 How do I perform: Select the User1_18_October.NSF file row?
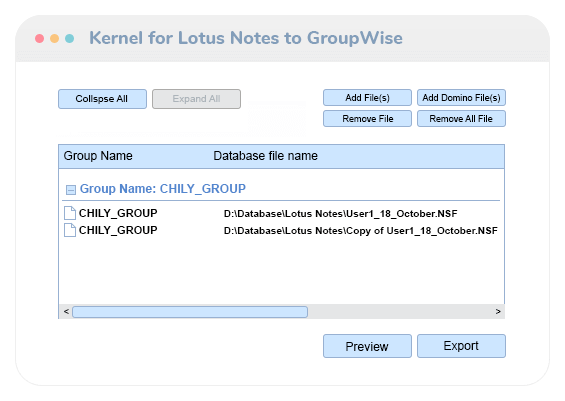(281, 213)
